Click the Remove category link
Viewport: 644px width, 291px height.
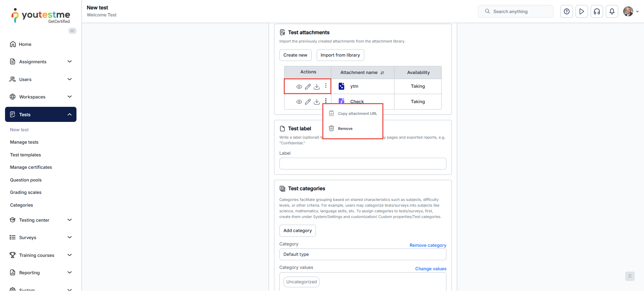(x=428, y=245)
